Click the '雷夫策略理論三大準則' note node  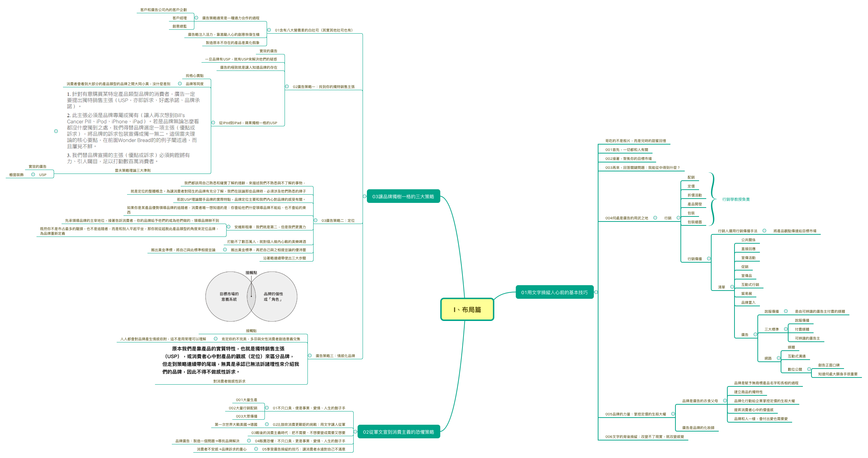pyautogui.click(x=132, y=170)
